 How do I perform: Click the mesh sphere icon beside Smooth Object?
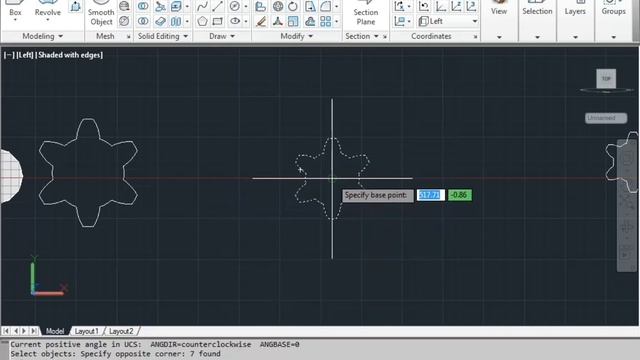tap(124, 6)
